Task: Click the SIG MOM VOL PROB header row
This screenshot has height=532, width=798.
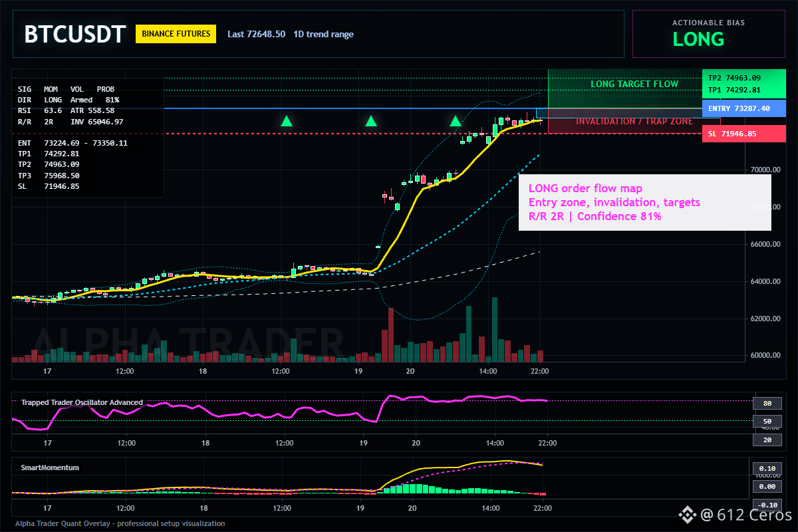Action: click(66, 88)
